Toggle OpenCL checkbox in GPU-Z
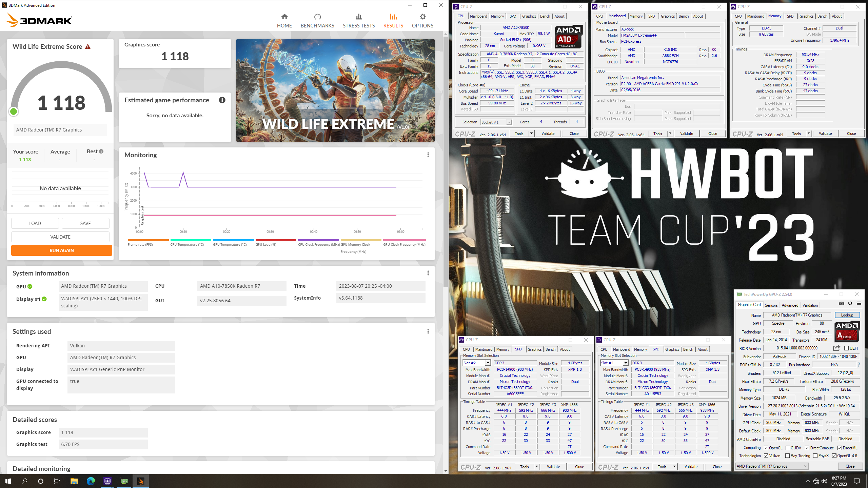868x488 pixels. point(766,448)
